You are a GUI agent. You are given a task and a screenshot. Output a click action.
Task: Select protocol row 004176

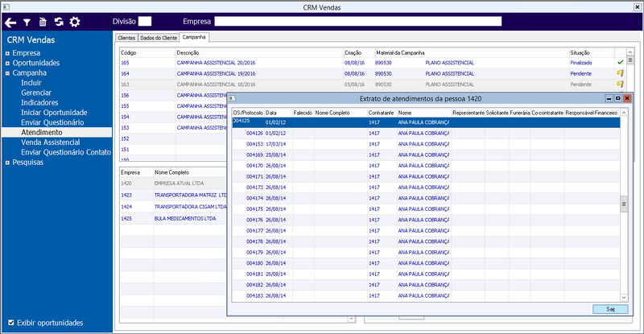pos(426,220)
